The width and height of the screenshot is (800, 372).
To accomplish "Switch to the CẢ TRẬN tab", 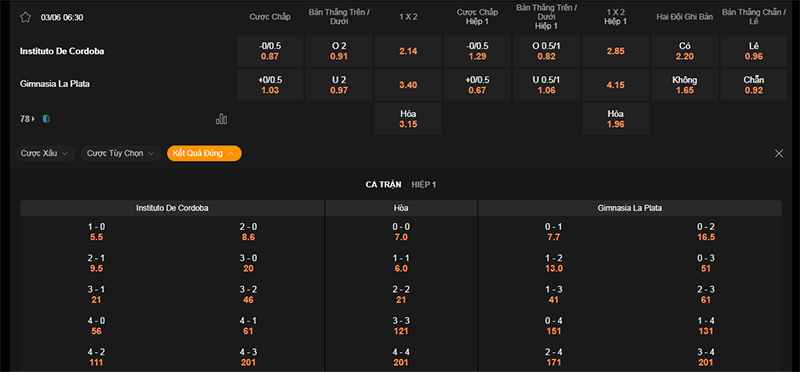I will click(x=383, y=185).
